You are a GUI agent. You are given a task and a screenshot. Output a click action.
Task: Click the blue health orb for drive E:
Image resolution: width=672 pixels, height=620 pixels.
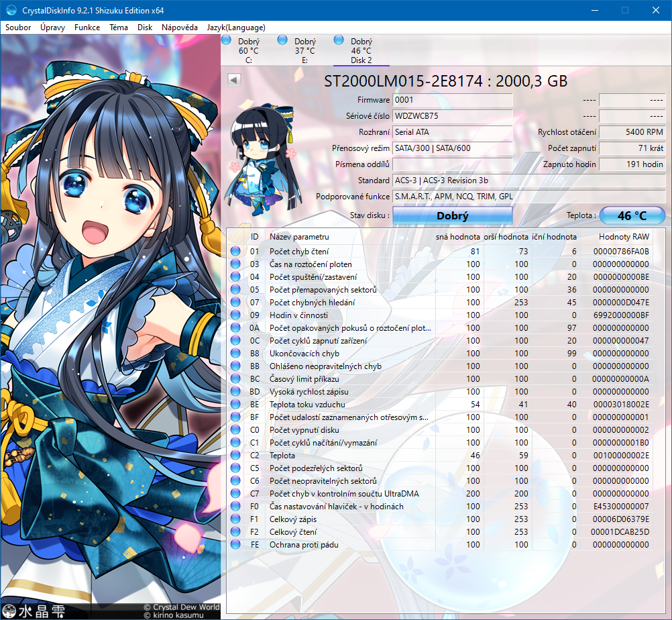click(x=282, y=40)
